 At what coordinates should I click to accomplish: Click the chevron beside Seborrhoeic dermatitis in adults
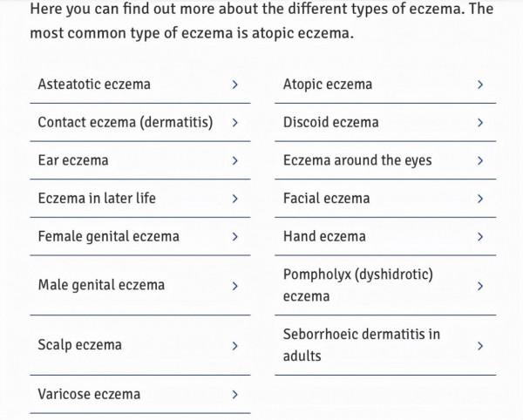coord(480,346)
